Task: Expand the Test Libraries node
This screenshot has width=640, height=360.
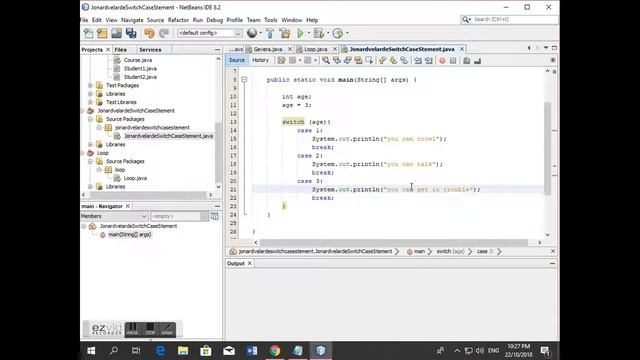Action: pyautogui.click(x=90, y=102)
